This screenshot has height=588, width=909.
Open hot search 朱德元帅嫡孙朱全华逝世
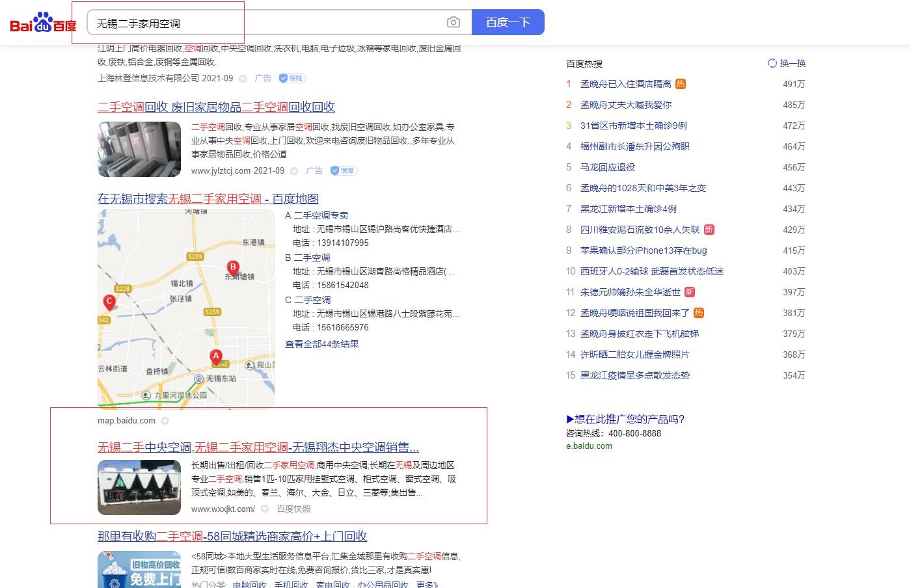[x=630, y=292]
